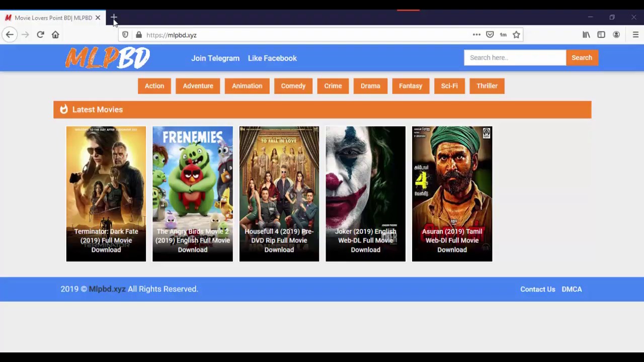Restore down the Firefox window
The image size is (644, 362).
coord(612,18)
